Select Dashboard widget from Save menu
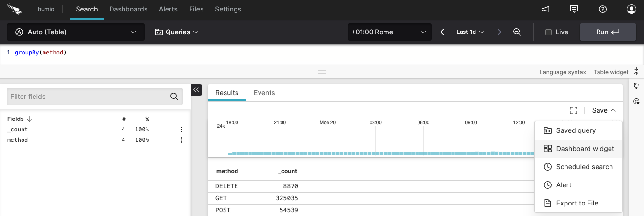Screen dimensions: 644x216 (x=585, y=149)
